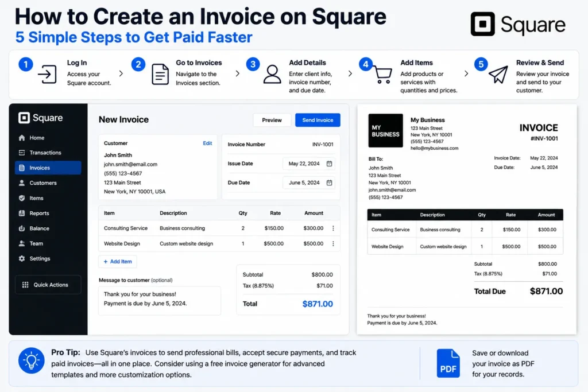
Task: Open the Team menu item
Action: tap(48, 243)
